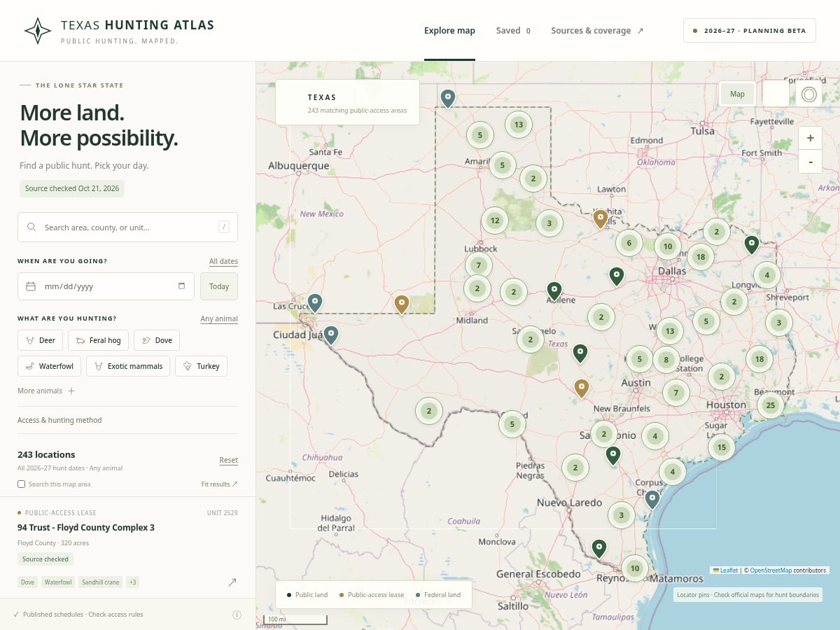Open the 94 Trust - Floyd County Complex 3 title

pos(86,527)
